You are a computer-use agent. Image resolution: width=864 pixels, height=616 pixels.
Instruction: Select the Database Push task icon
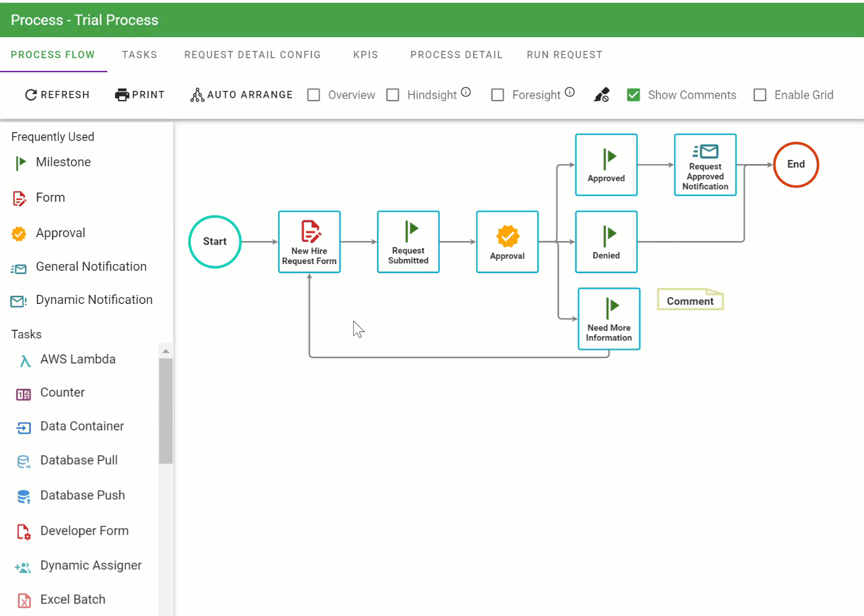pos(23,497)
